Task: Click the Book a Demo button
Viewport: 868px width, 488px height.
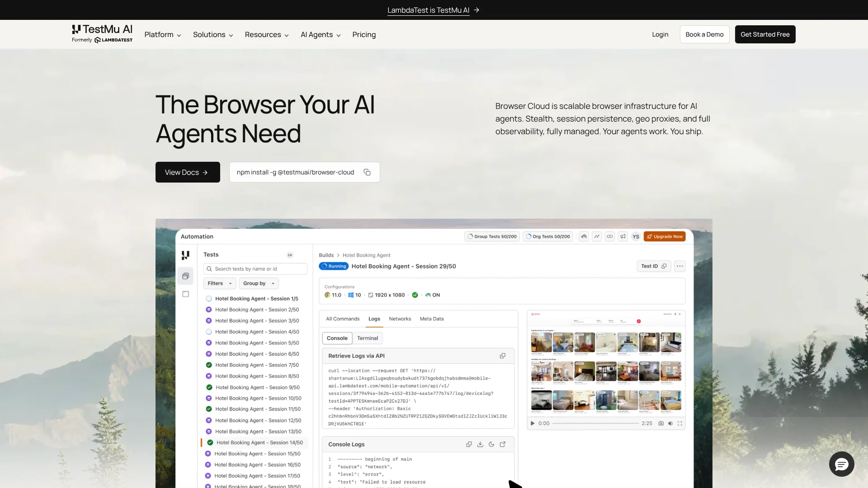Action: tap(704, 34)
